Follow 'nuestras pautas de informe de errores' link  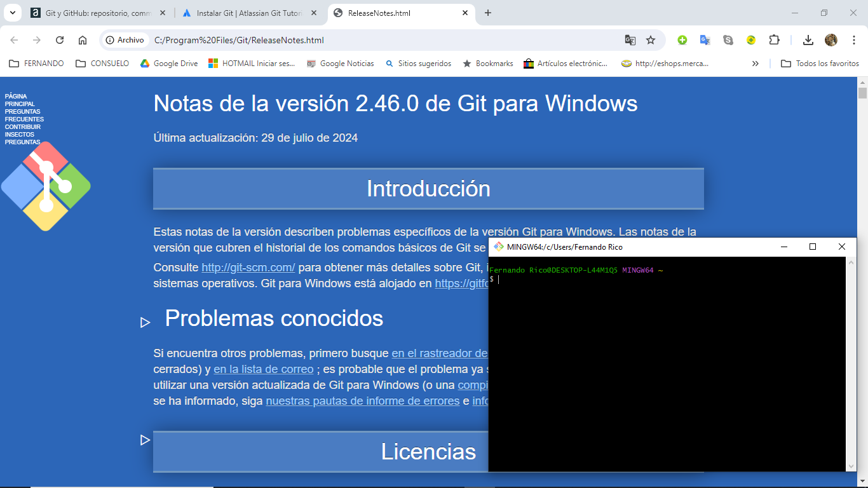click(x=363, y=401)
